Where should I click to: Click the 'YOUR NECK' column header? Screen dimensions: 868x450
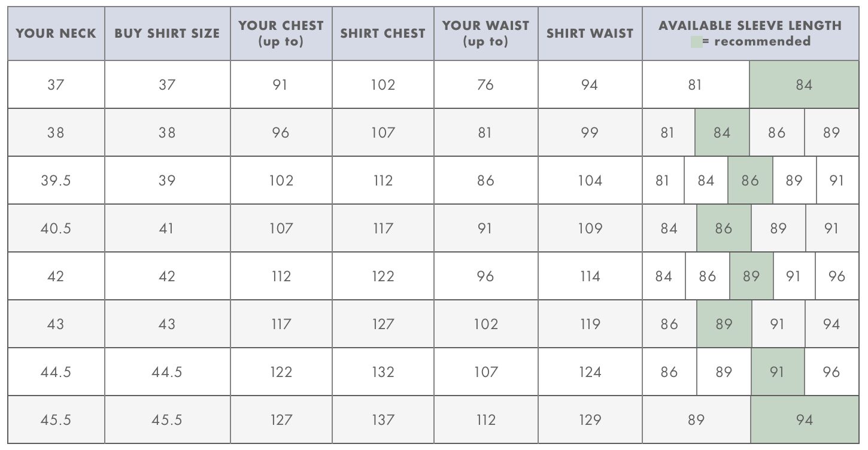pyautogui.click(x=56, y=34)
